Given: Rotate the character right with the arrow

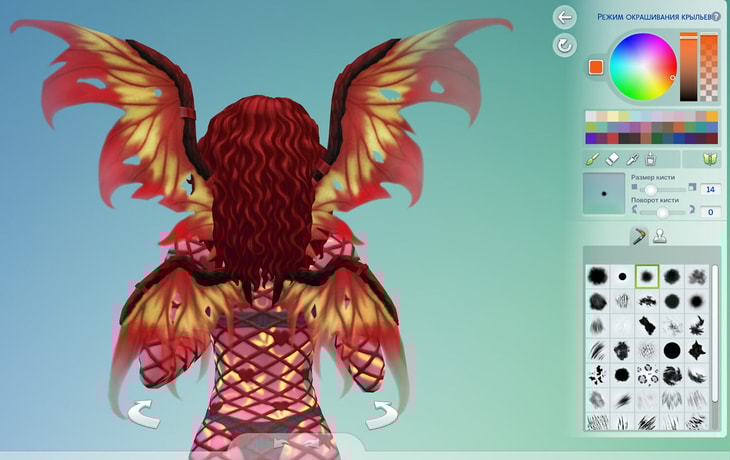Looking at the screenshot, I should pos(382,412).
